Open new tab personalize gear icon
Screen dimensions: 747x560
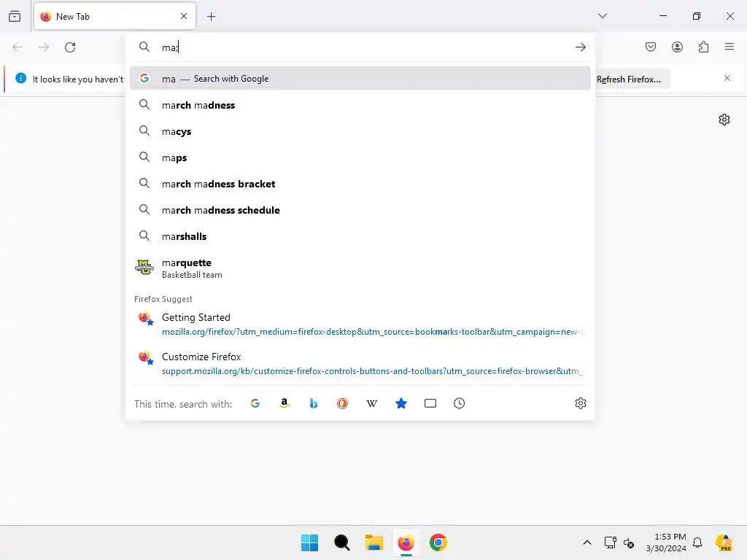click(724, 120)
